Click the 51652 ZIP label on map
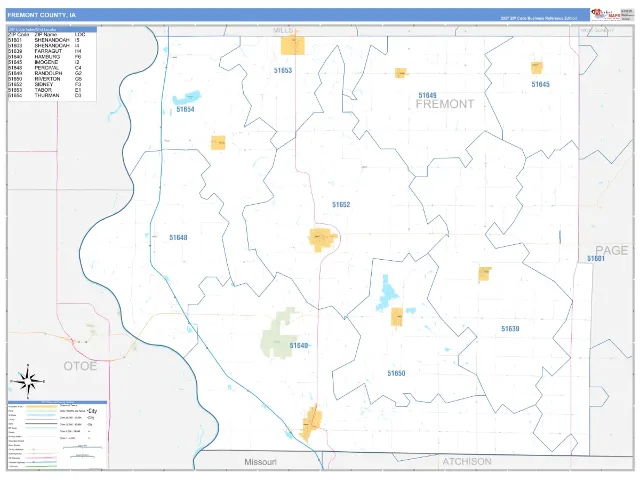This screenshot has height=480, width=640. 341,204
